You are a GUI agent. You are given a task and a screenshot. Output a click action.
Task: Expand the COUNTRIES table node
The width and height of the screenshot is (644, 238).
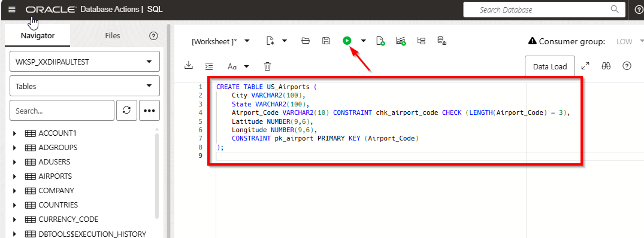15,205
